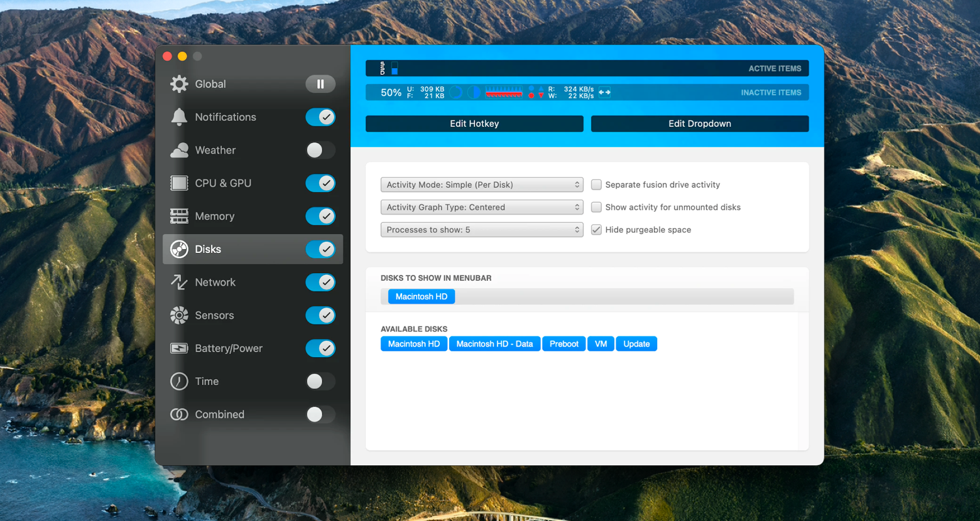Image resolution: width=980 pixels, height=521 pixels.
Task: Select the Combined rings icon
Action: (x=179, y=414)
